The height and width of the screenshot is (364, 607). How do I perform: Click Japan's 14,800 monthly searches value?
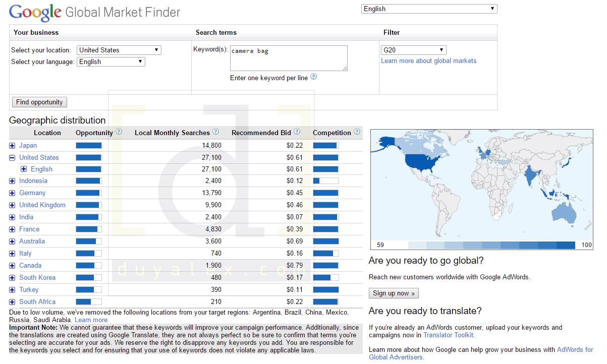211,145
